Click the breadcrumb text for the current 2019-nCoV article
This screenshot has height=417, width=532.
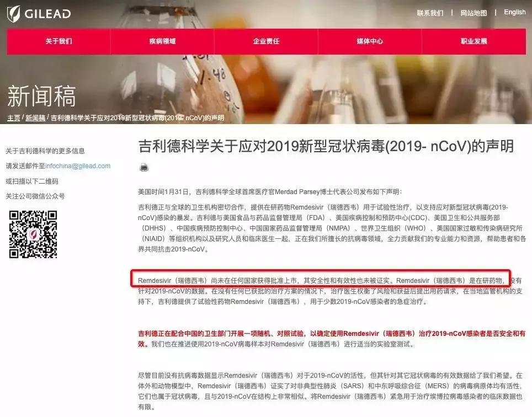(x=137, y=118)
